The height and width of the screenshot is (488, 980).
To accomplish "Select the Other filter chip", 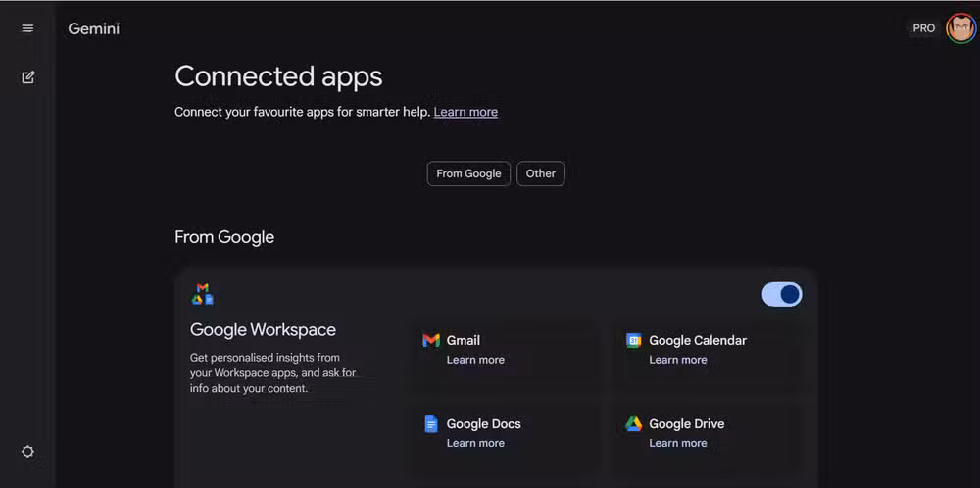I will tap(541, 173).
